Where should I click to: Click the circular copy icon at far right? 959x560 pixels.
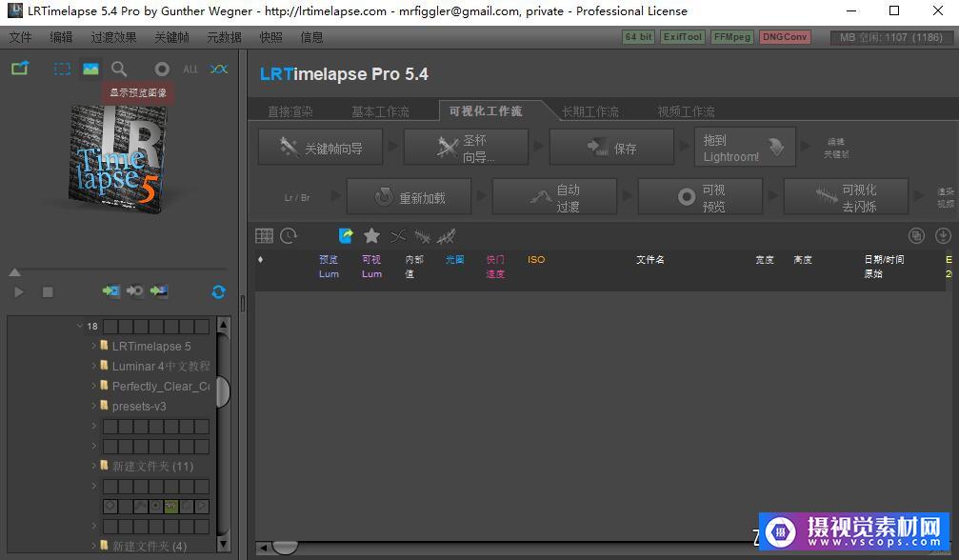[916, 236]
